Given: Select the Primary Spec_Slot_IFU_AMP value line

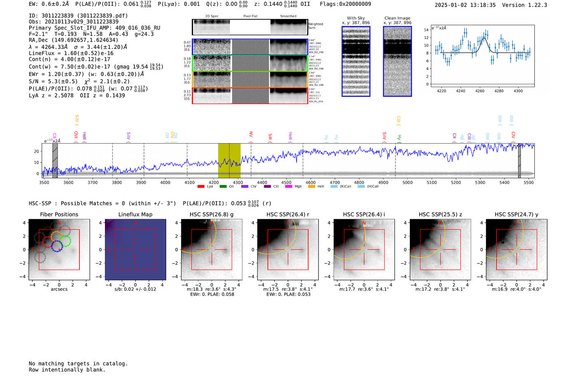Looking at the screenshot, I should 95,28.
